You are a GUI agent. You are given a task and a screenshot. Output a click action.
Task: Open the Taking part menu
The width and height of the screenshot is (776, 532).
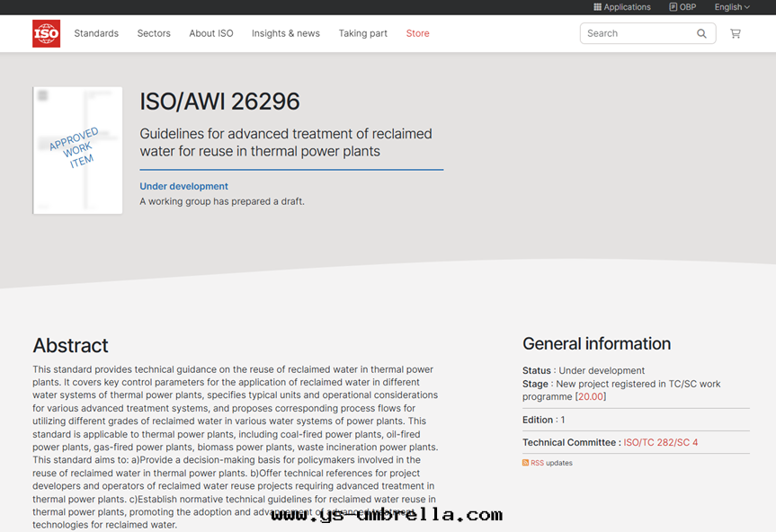point(363,33)
